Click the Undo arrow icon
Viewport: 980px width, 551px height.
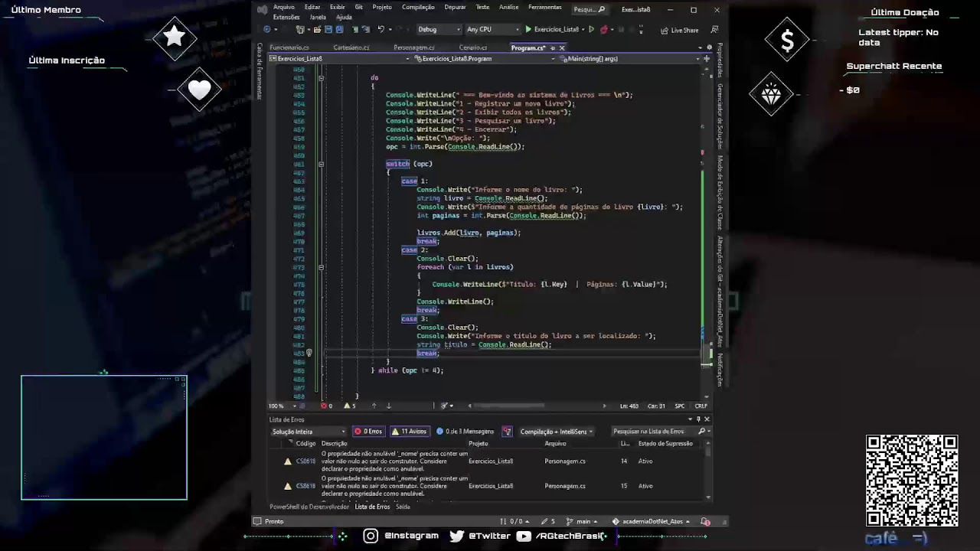[381, 30]
